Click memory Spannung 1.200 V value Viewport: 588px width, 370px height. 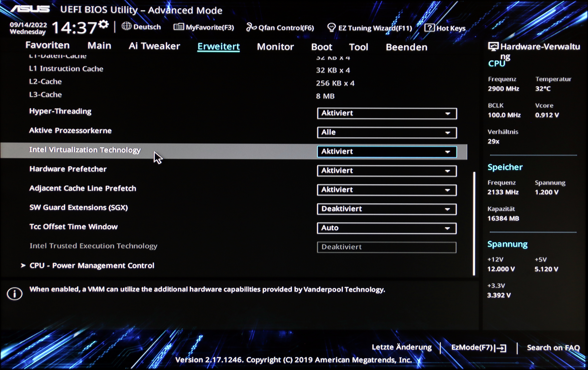click(547, 192)
